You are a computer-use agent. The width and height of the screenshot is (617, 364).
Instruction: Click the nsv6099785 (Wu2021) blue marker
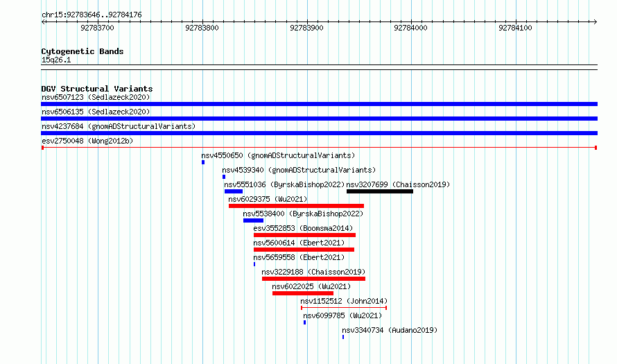[304, 322]
